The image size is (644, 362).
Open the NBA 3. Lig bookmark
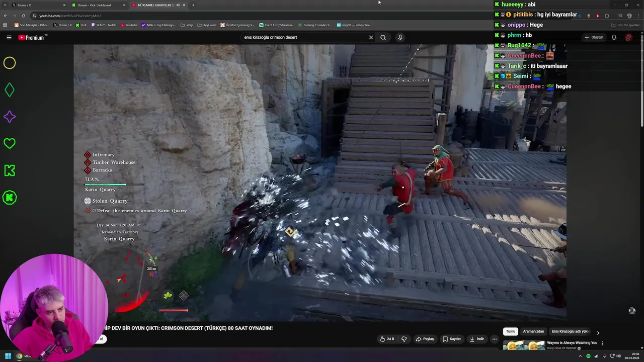point(158,25)
